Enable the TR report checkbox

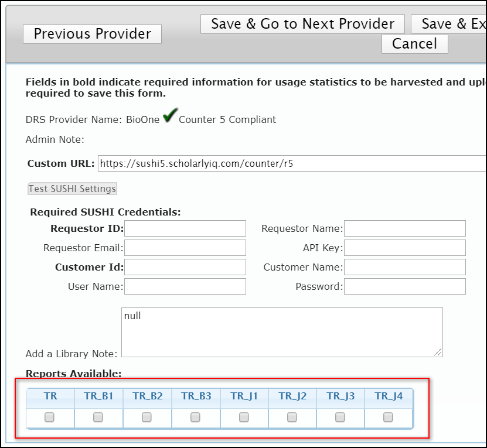click(x=50, y=417)
